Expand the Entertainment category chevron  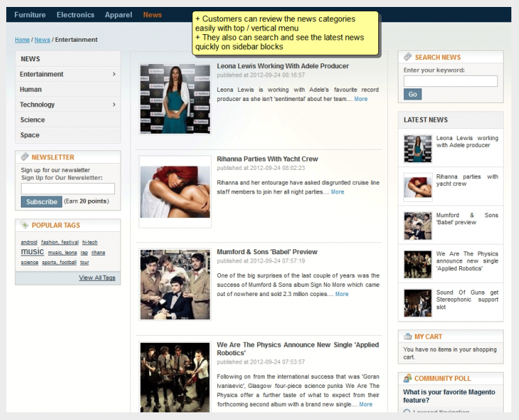click(114, 74)
